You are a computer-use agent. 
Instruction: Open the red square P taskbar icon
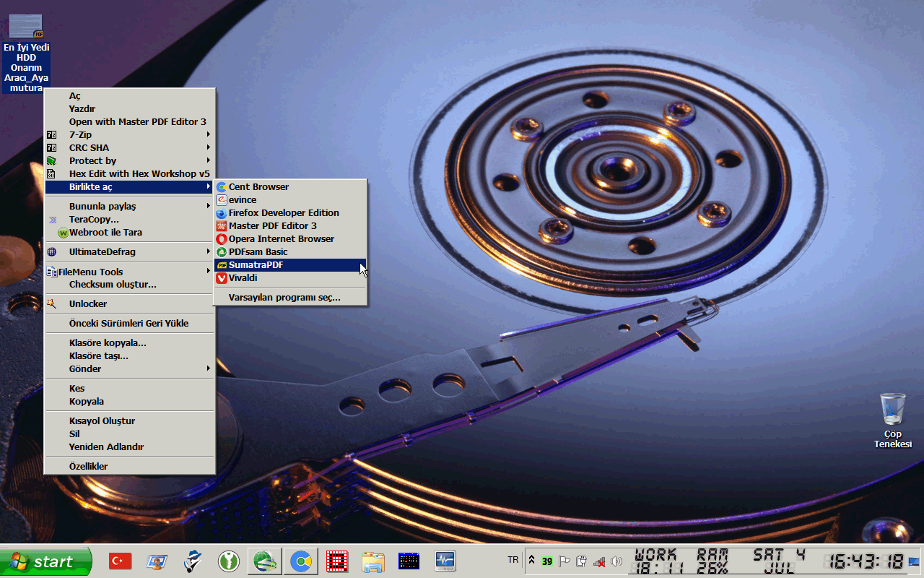336,561
